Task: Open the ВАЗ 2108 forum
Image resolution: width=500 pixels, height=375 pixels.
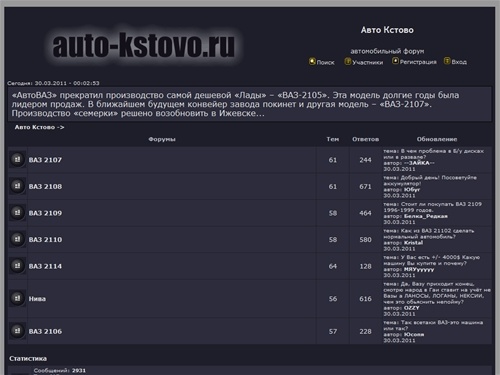Action: coord(45,187)
